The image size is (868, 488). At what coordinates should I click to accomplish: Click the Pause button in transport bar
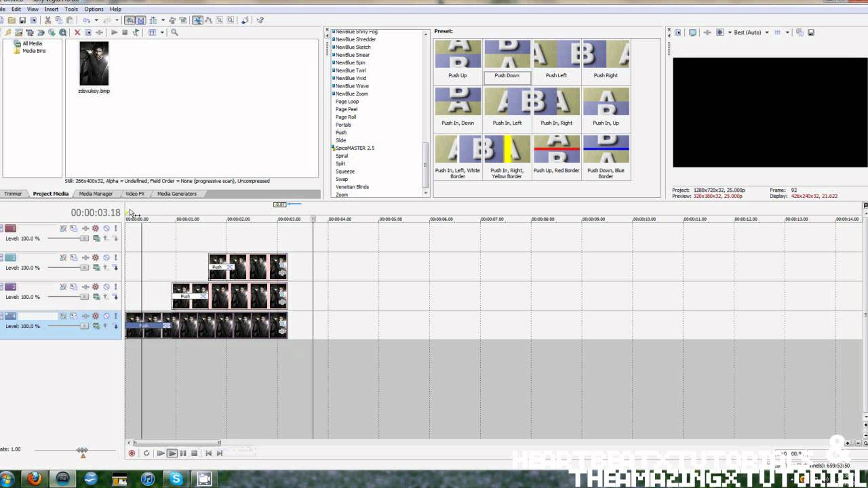[x=183, y=453]
